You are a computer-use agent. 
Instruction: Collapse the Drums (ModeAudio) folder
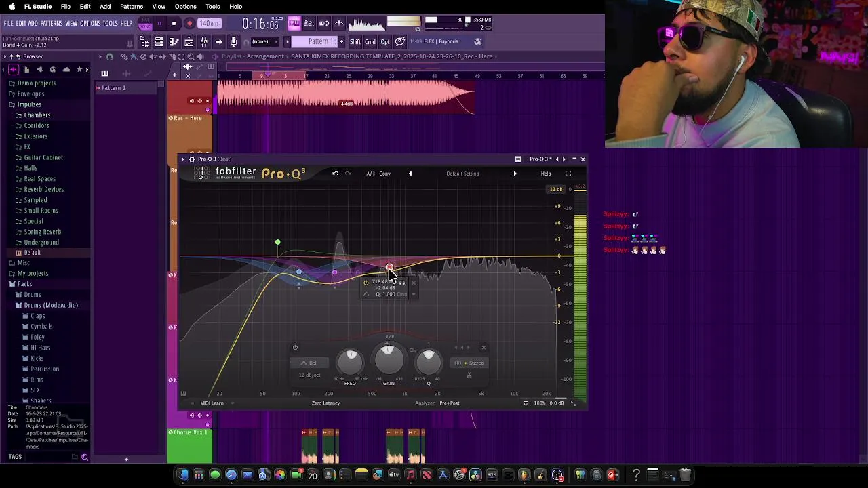coord(51,305)
